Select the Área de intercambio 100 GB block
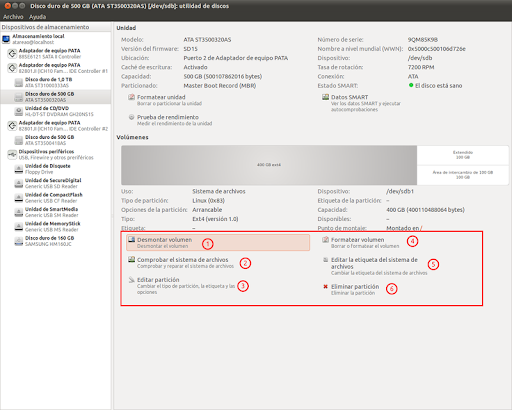The width and height of the screenshot is (512, 410). tap(463, 175)
